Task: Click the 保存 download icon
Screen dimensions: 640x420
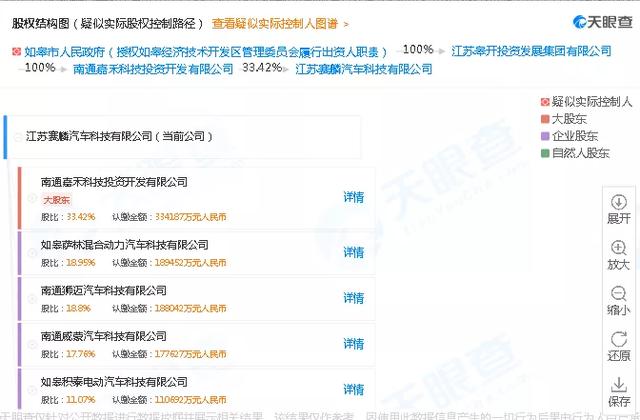Action: click(x=619, y=384)
